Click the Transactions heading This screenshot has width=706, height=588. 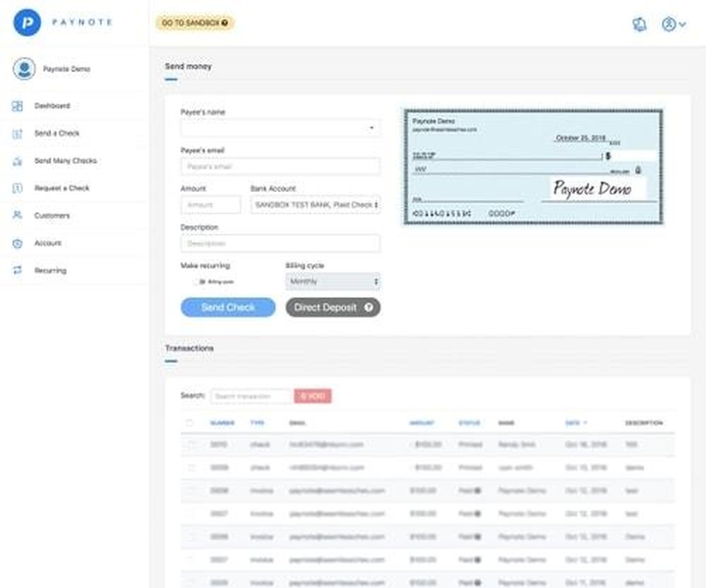(189, 349)
